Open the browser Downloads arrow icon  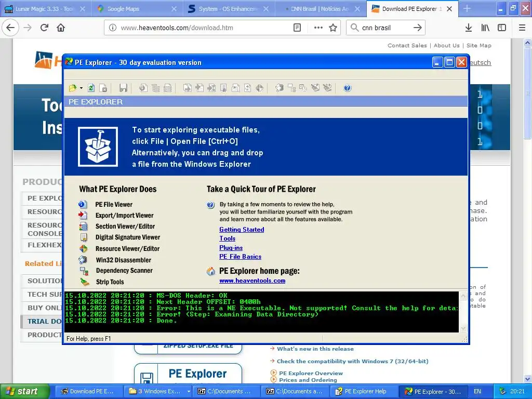[469, 28]
